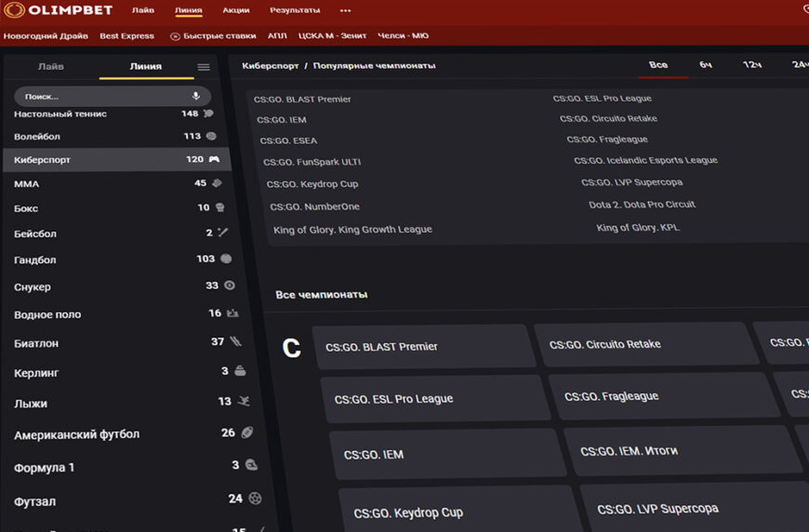Open the Лайв header menu item
The width and height of the screenshot is (809, 532).
(143, 10)
